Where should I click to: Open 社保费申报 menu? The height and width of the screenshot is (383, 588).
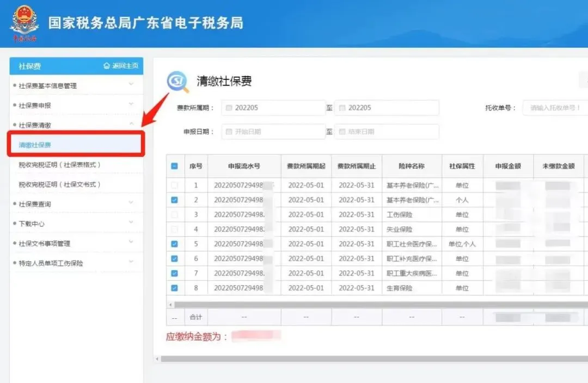76,106
